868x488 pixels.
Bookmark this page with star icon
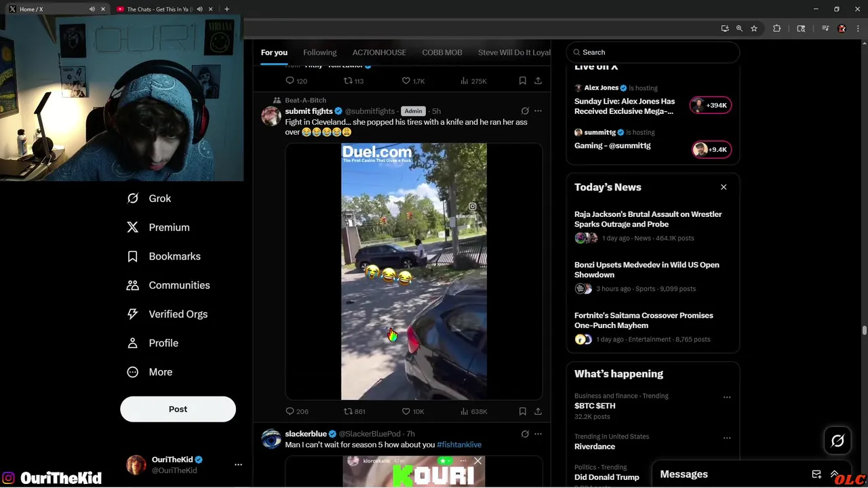tap(753, 28)
